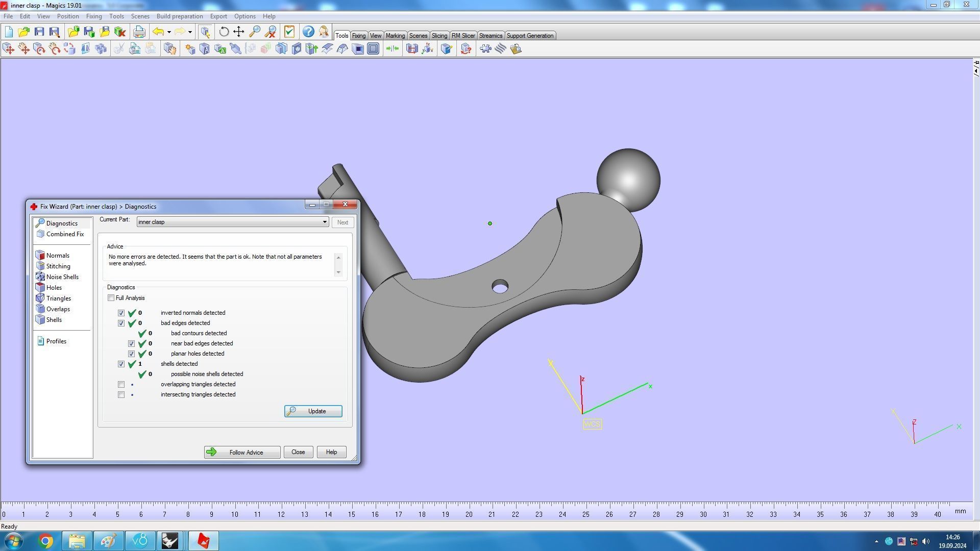Open Noise Shells in Fix Wizard sidebar

(x=62, y=277)
